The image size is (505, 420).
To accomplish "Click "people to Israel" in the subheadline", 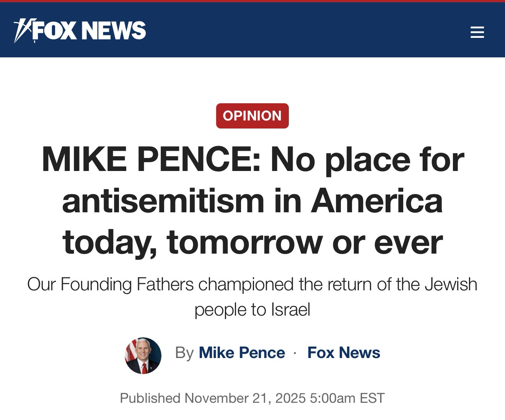I will coord(252,309).
